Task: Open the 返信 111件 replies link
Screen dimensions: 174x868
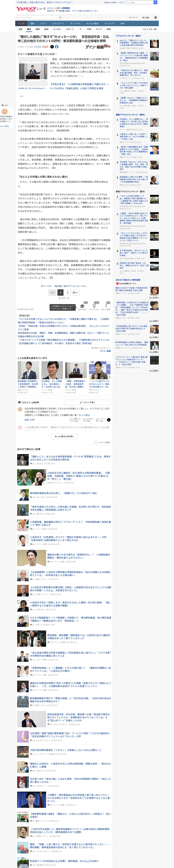Action: [29, 420]
